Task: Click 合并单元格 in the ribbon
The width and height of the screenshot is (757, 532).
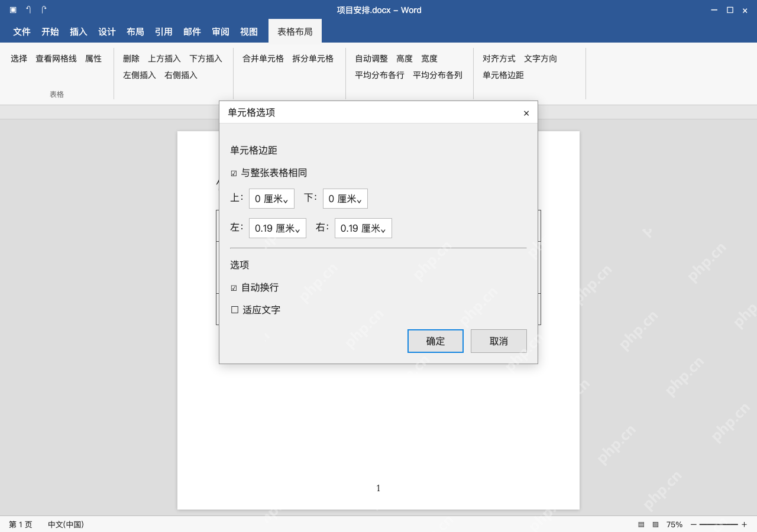Action: tap(263, 59)
